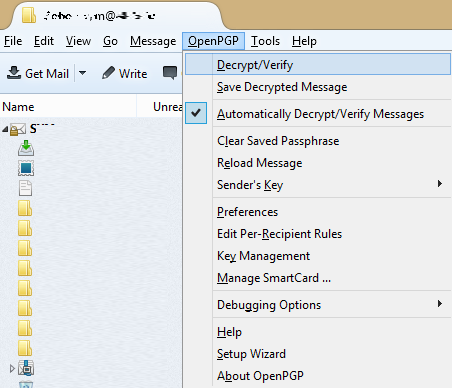The image size is (452, 388).
Task: Open Key Management
Action: [318, 256]
